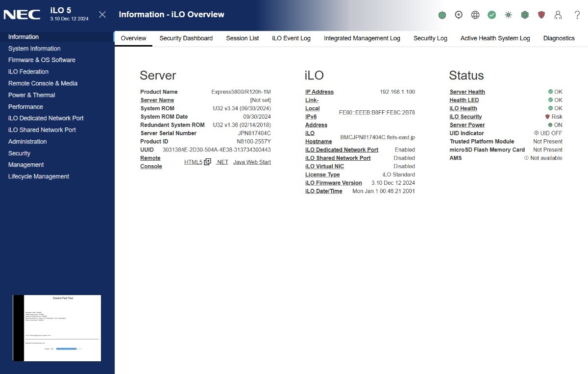This screenshot has width=588, height=374.
Task: Click the iLO Hostname link
Action: pyautogui.click(x=318, y=137)
